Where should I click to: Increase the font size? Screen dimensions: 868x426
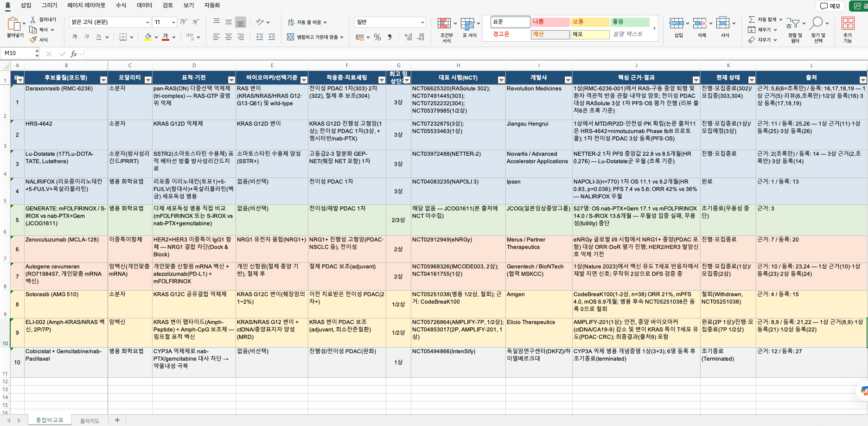[x=184, y=22]
